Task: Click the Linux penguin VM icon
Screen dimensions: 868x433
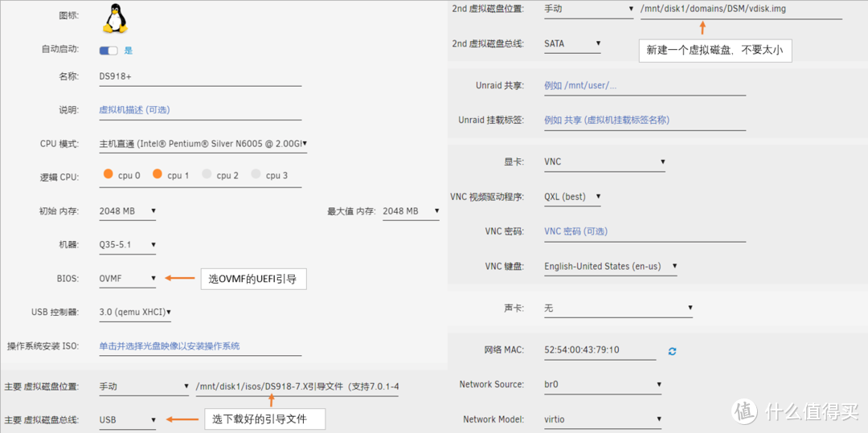Action: coord(115,18)
